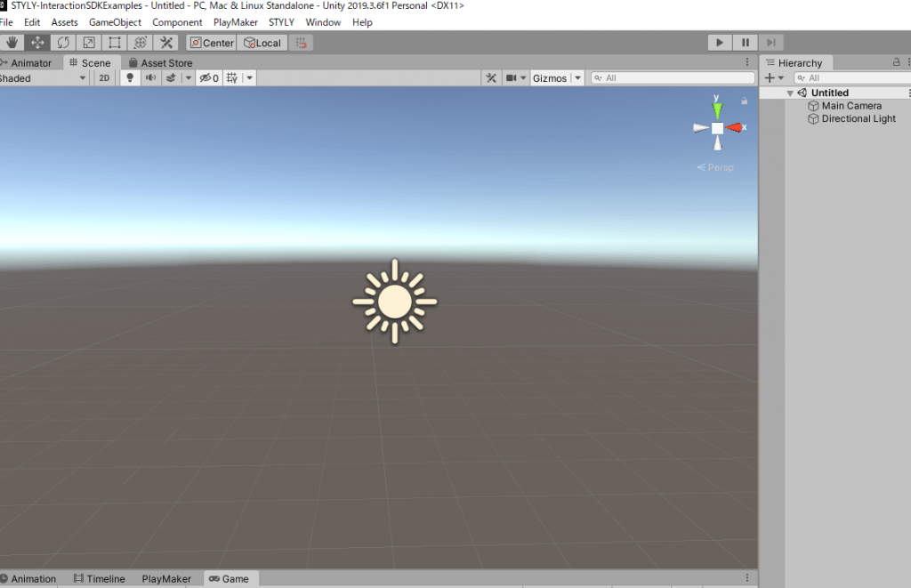Open the Custom Editor Tools icon
911x588 pixels.
(x=165, y=42)
